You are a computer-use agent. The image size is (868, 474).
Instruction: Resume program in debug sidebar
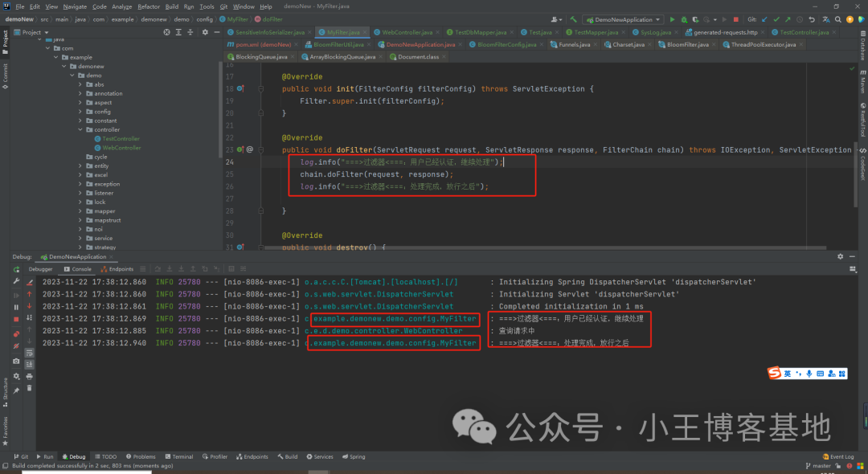tap(16, 295)
